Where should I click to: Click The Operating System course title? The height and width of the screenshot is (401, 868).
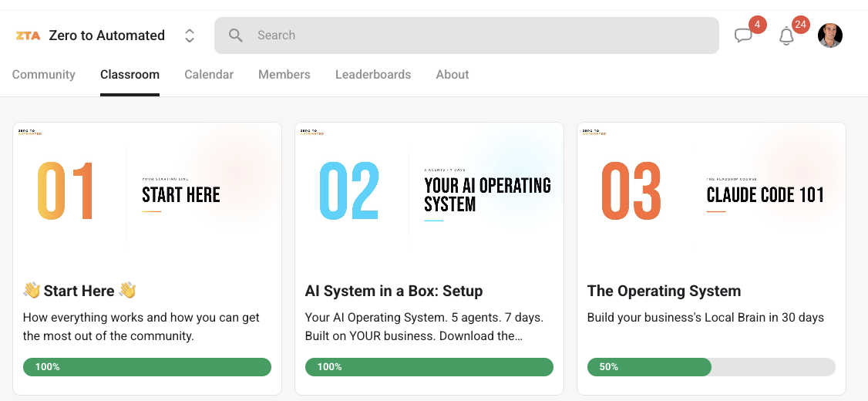click(664, 291)
